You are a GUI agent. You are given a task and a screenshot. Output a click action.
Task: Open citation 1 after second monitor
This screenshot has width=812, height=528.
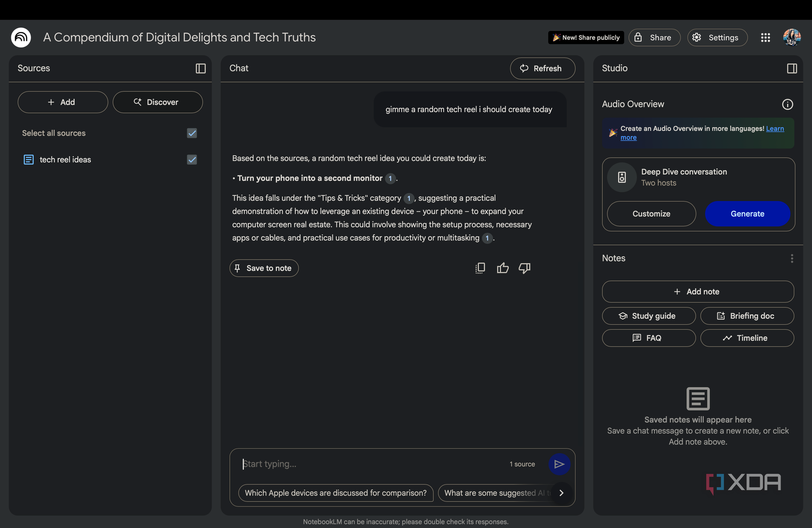tap(390, 179)
